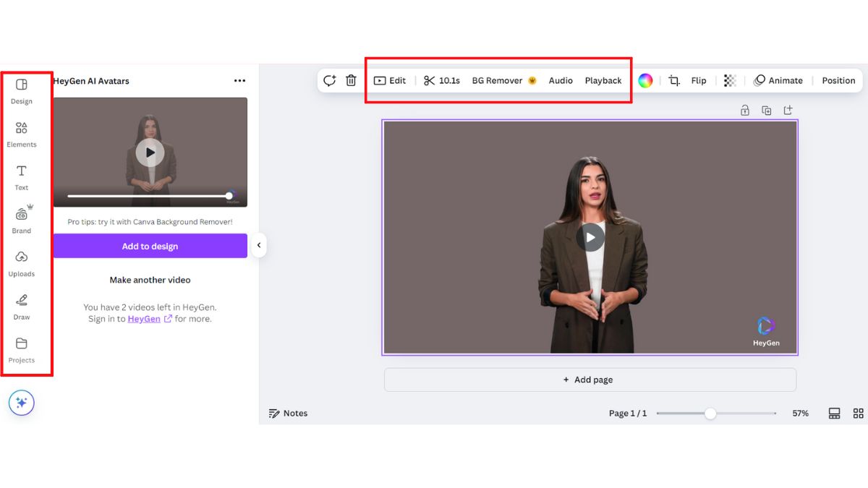868x488 pixels.
Task: Crop the video using the crop icon
Action: (x=673, y=80)
